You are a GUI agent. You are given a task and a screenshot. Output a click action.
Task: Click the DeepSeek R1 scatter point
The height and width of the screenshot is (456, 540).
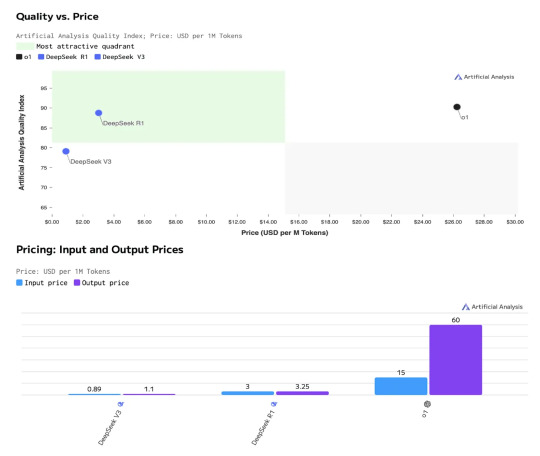pos(98,113)
